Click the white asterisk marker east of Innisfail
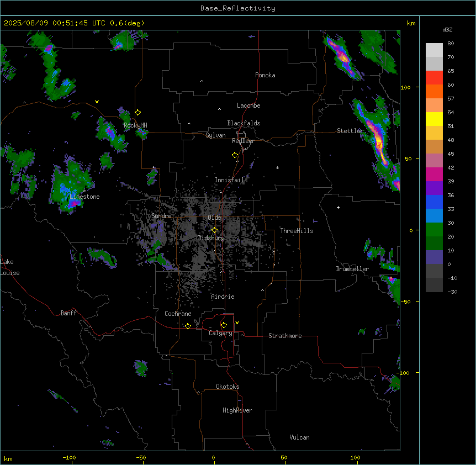The image size is (476, 465). point(277,167)
